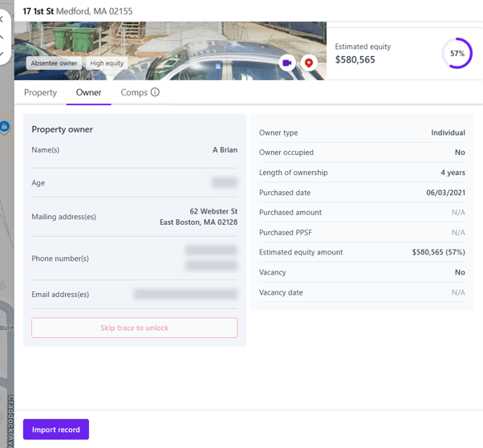Select the Comps tab
The width and height of the screenshot is (483, 448).
(x=134, y=92)
